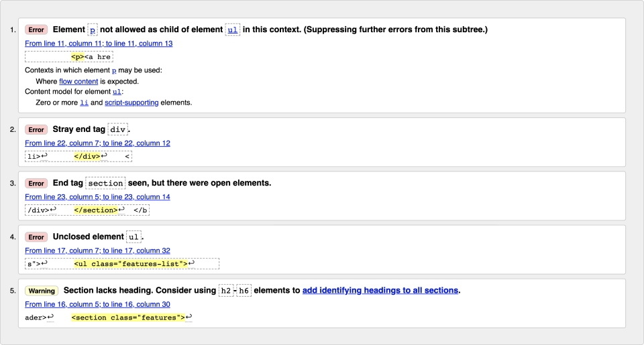
Task: Follow the line 17, column 7 location link
Action: 97,251
